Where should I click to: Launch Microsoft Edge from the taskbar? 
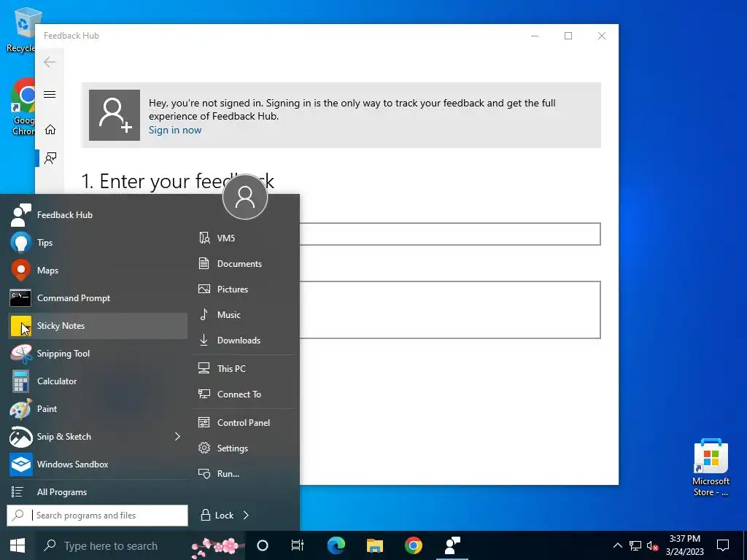[x=336, y=545]
